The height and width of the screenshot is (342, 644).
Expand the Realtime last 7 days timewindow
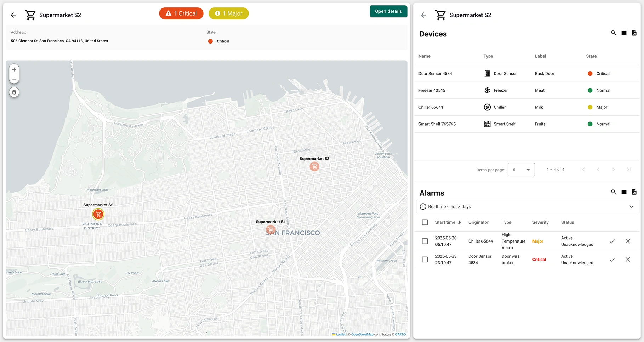[x=631, y=206]
